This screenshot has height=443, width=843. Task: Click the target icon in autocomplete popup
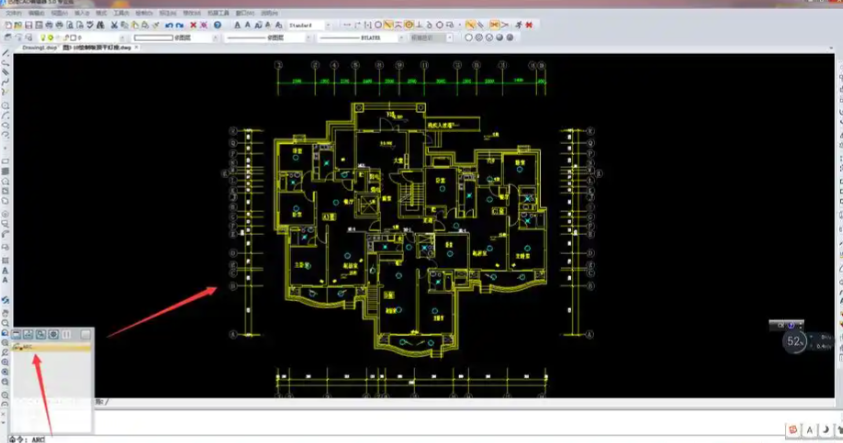click(53, 334)
